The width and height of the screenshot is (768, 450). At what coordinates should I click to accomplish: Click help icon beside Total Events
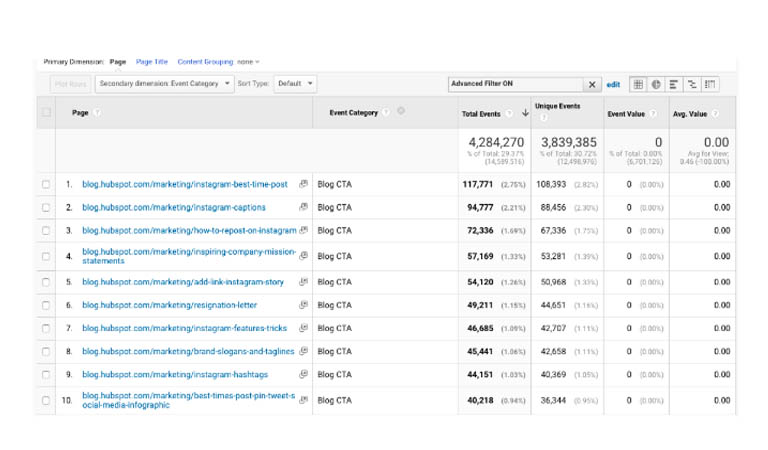[x=509, y=114]
